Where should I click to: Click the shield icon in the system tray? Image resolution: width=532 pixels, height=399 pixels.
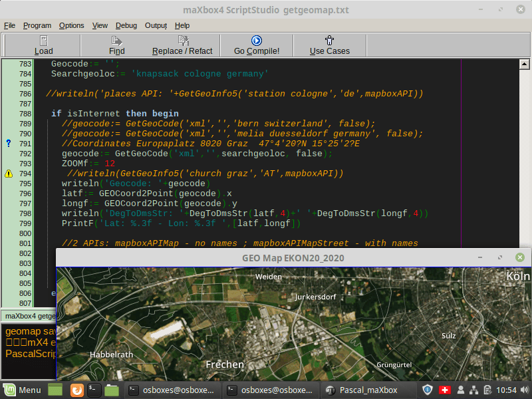click(x=428, y=390)
